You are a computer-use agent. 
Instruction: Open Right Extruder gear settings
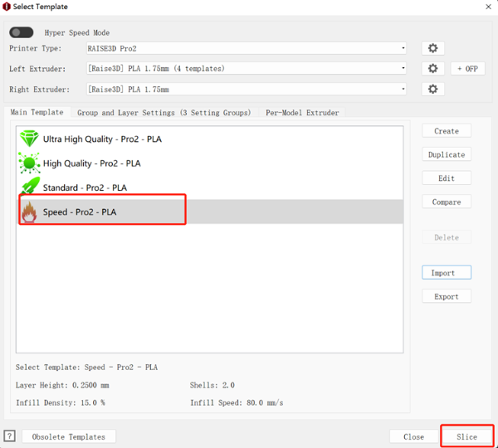point(432,89)
